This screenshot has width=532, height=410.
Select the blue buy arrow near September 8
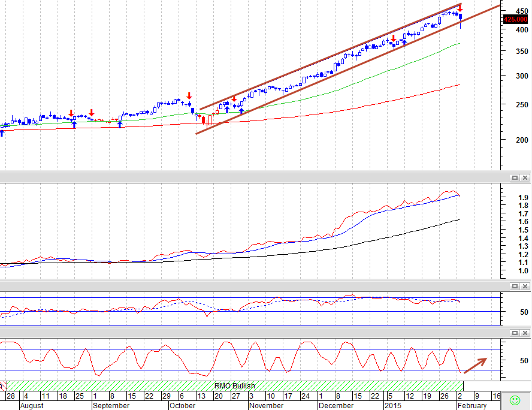click(x=120, y=124)
